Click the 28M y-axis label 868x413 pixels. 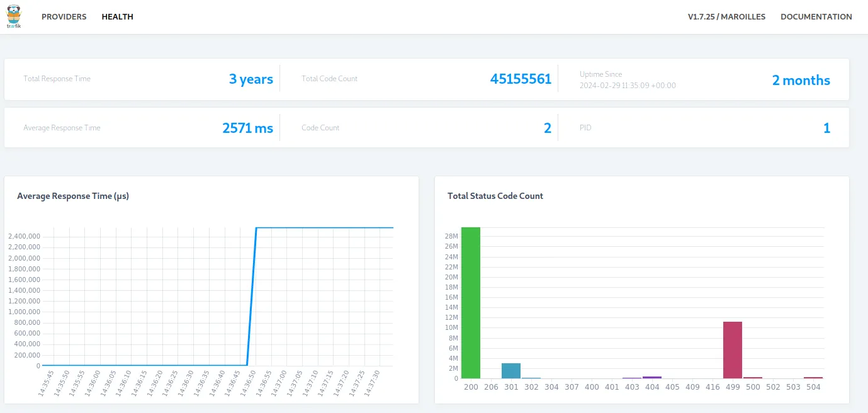(451, 236)
